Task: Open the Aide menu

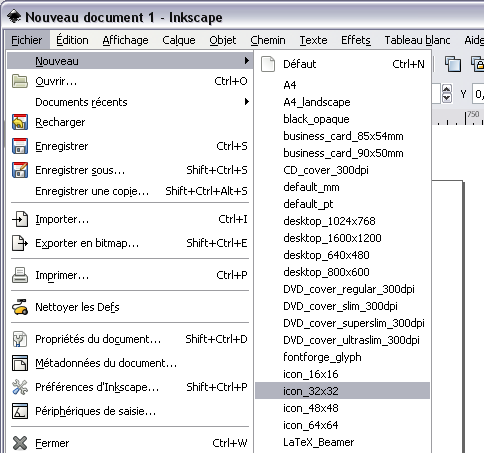Action: 473,40
